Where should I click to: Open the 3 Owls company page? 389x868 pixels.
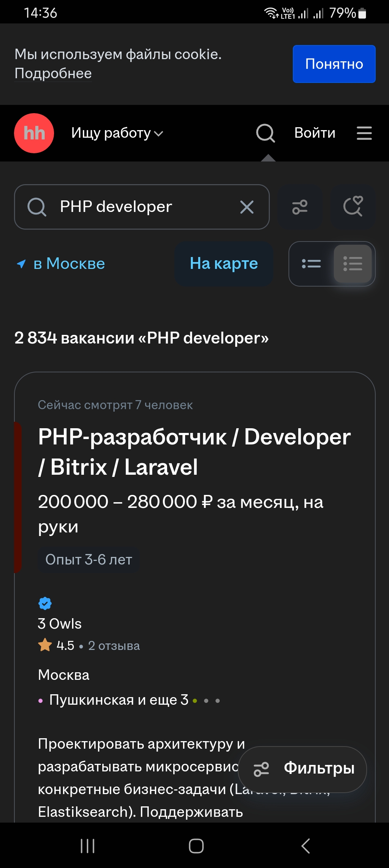[x=60, y=624]
